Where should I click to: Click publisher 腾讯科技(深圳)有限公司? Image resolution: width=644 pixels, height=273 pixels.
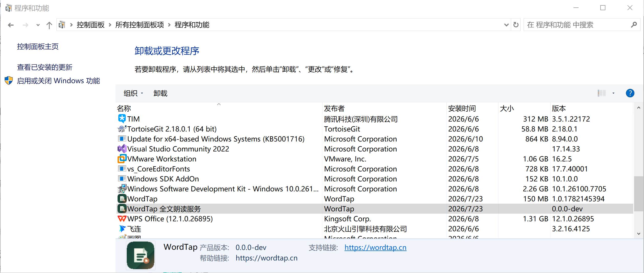[361, 119]
